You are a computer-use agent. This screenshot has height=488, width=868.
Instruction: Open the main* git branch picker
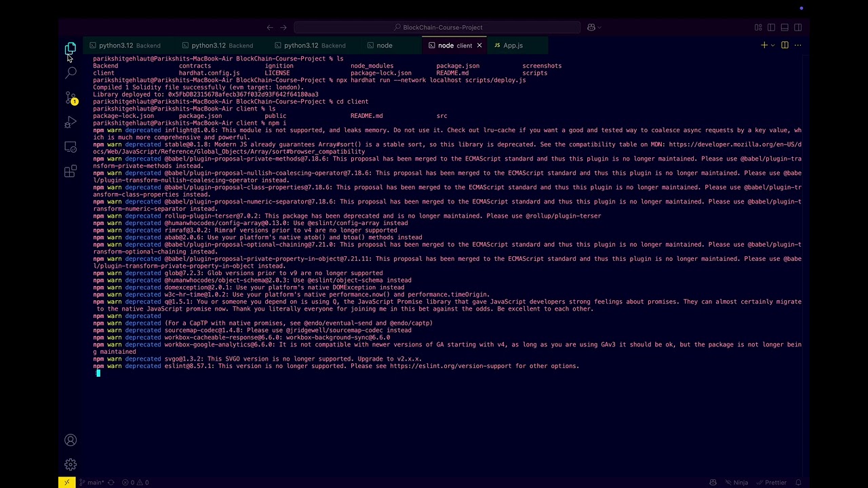(x=91, y=483)
